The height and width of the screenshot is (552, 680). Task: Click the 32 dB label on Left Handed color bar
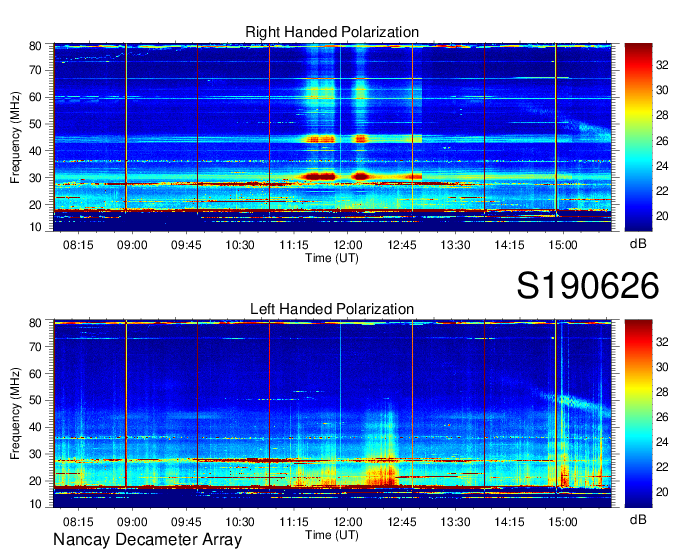pos(662,342)
